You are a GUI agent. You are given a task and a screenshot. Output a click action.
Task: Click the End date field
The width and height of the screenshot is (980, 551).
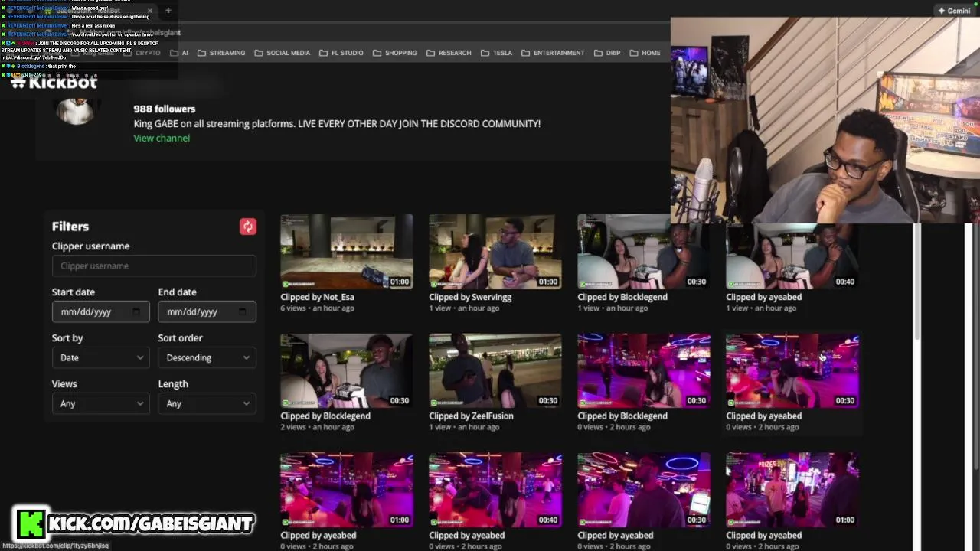tap(207, 311)
